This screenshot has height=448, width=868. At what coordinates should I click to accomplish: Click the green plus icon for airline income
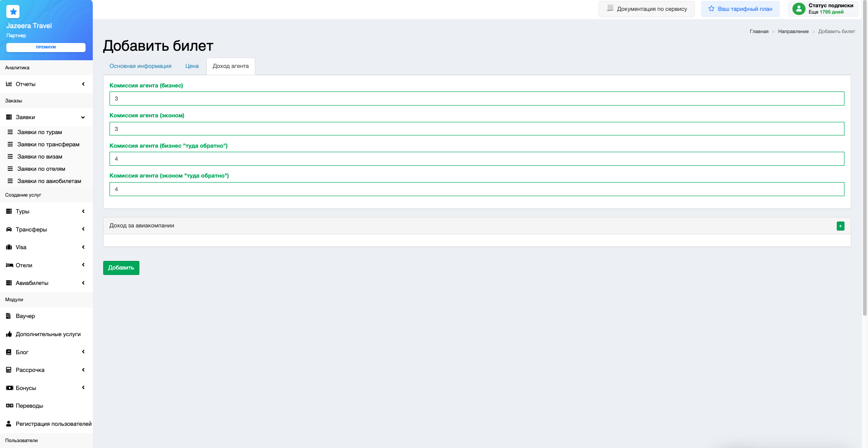point(840,226)
